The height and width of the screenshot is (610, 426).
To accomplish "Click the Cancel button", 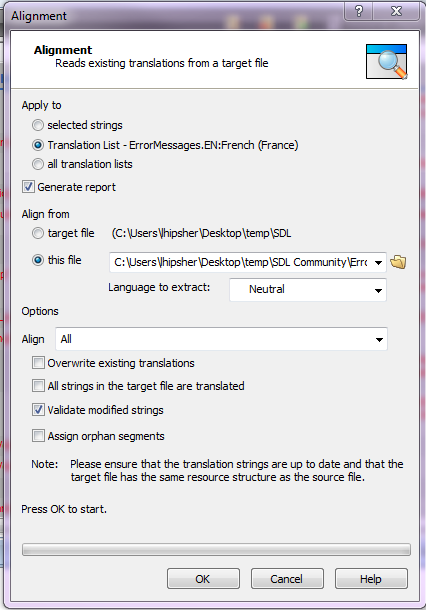I will [287, 579].
